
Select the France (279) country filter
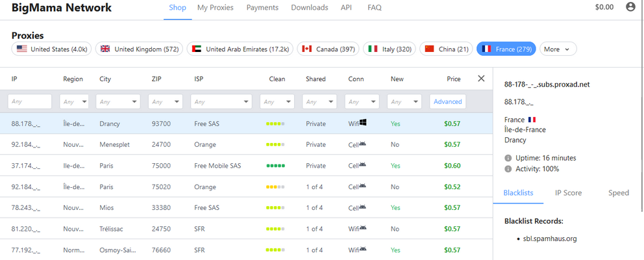point(506,49)
